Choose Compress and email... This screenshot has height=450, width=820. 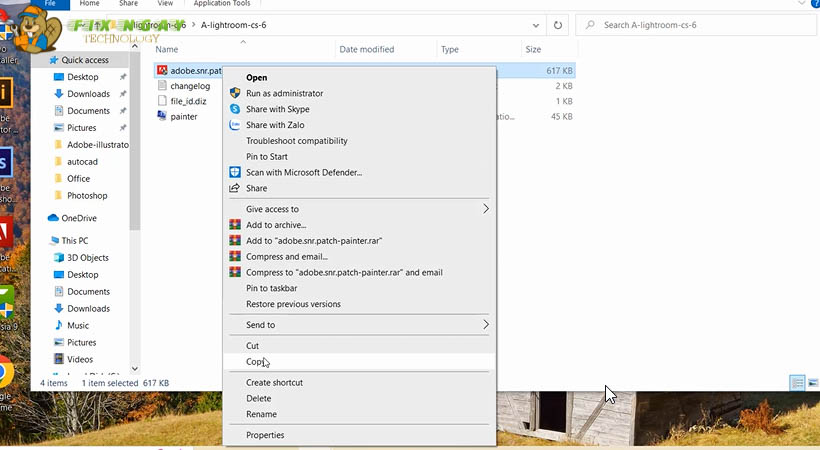tap(359, 256)
